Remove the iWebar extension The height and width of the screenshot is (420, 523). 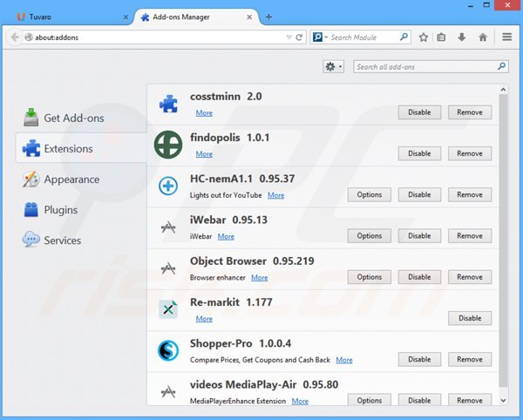(470, 235)
